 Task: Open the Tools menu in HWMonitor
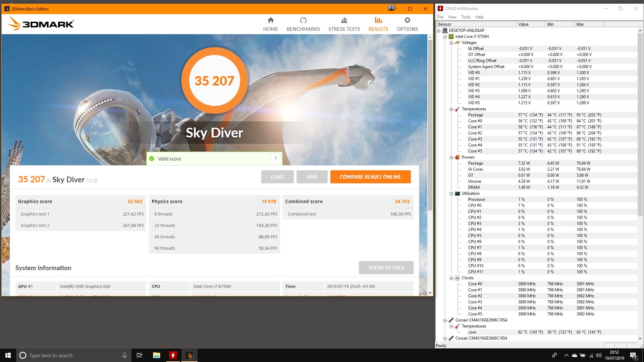[x=466, y=17]
